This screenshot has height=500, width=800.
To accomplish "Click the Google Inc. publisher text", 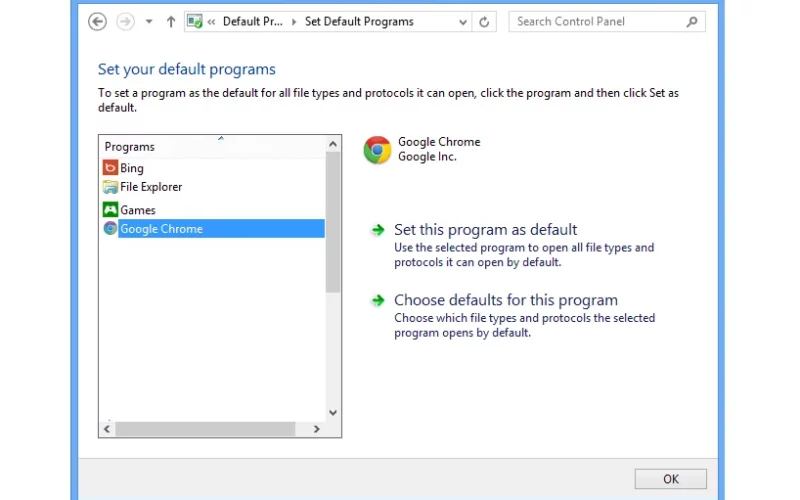I will click(427, 157).
